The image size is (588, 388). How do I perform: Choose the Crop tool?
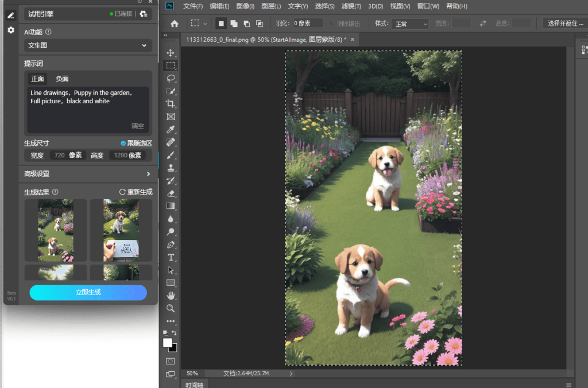[x=171, y=103]
